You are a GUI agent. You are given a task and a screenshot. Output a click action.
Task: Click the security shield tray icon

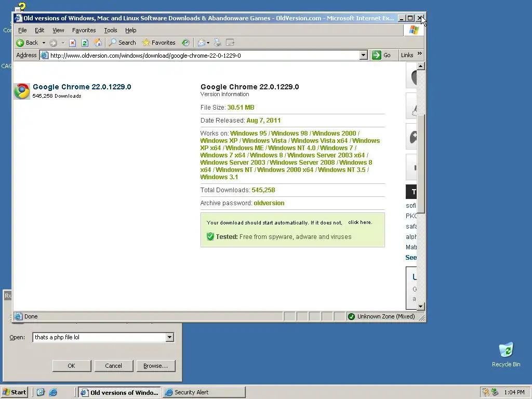point(486,392)
